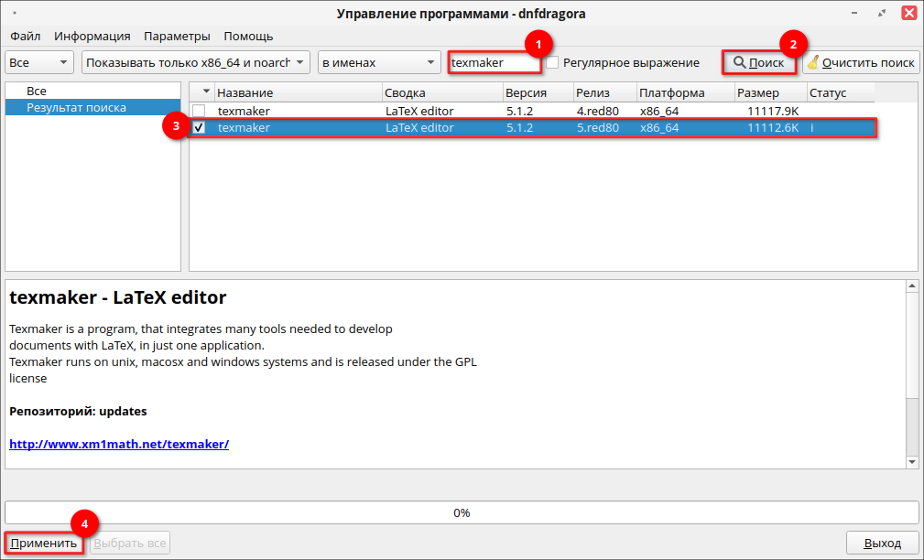The image size is (924, 560).
Task: Sort packages by Релиз column
Action: point(606,92)
